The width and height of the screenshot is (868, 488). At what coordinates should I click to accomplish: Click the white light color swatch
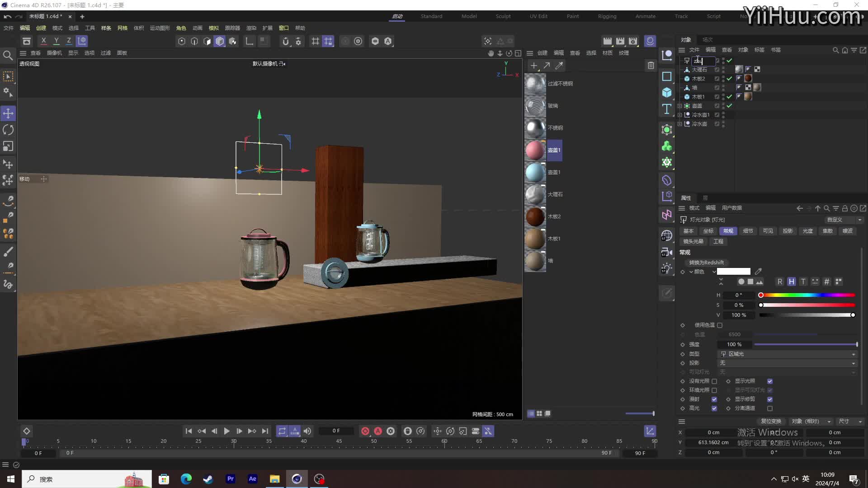click(733, 272)
